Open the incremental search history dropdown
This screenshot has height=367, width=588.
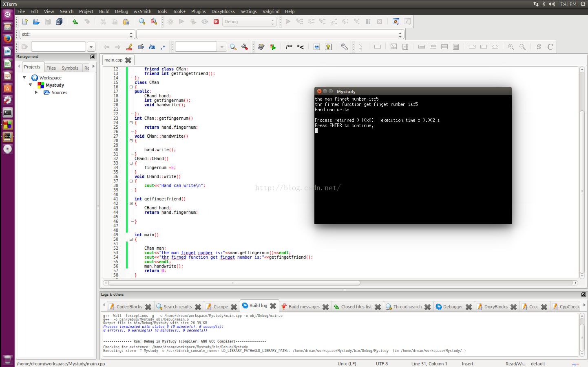[x=222, y=47]
